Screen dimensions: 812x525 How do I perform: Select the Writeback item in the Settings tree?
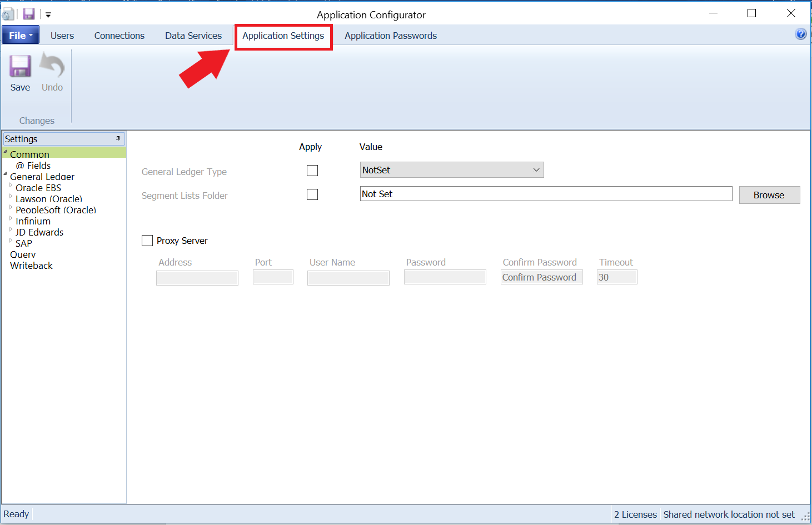pyautogui.click(x=31, y=265)
